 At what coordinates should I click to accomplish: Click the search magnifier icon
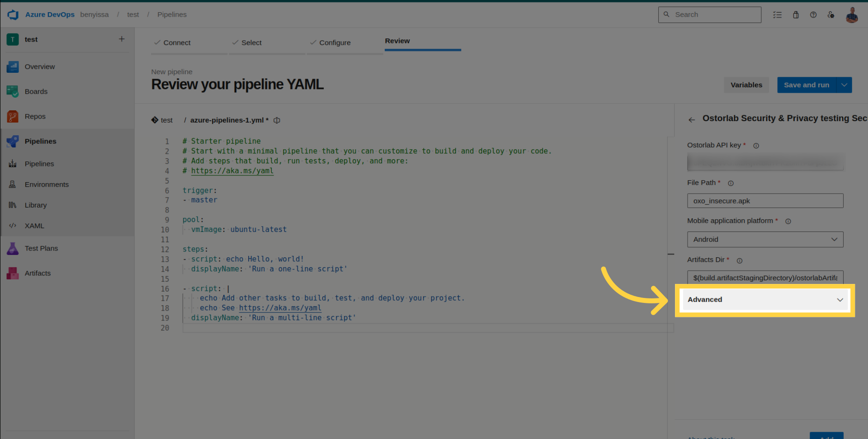click(x=666, y=14)
